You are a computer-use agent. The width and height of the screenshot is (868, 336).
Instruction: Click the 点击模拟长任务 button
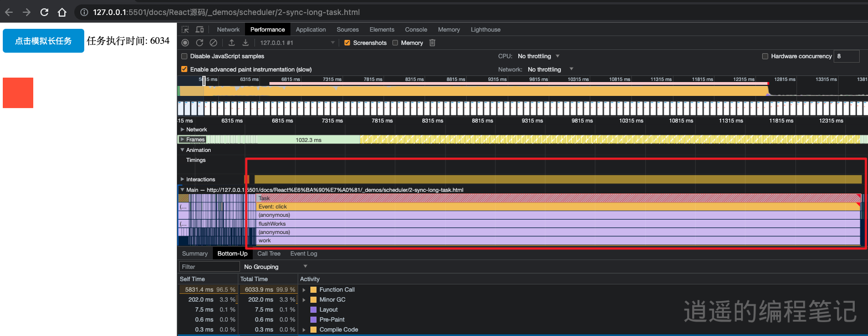pyautogui.click(x=43, y=41)
